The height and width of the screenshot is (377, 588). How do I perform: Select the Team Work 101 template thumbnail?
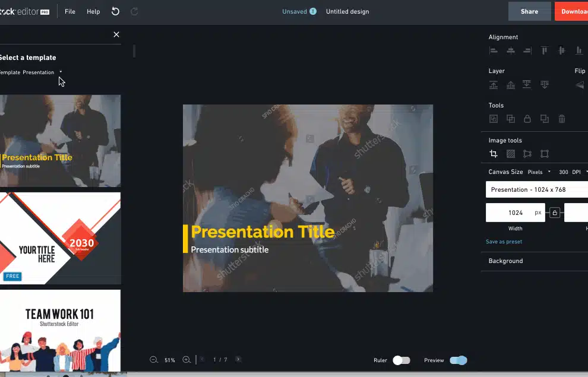point(60,330)
